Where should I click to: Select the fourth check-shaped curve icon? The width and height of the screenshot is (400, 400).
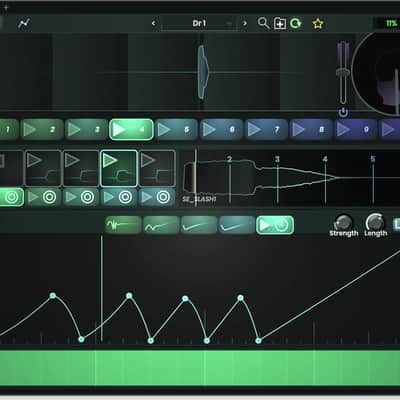236,225
